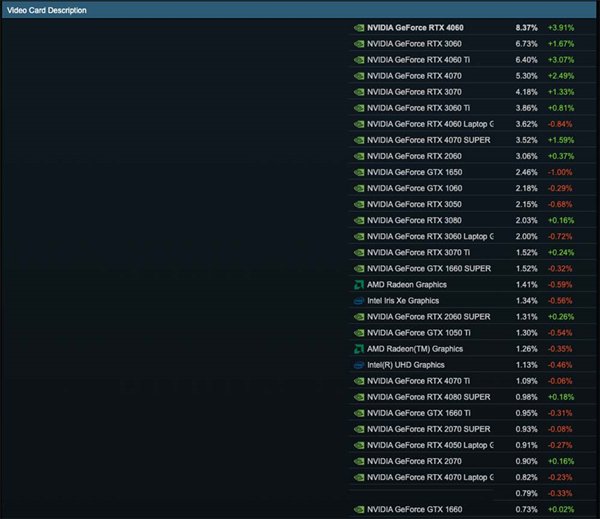The width and height of the screenshot is (600, 519).
Task: Click the Intel logo beside UHD Graphics
Action: click(x=359, y=366)
